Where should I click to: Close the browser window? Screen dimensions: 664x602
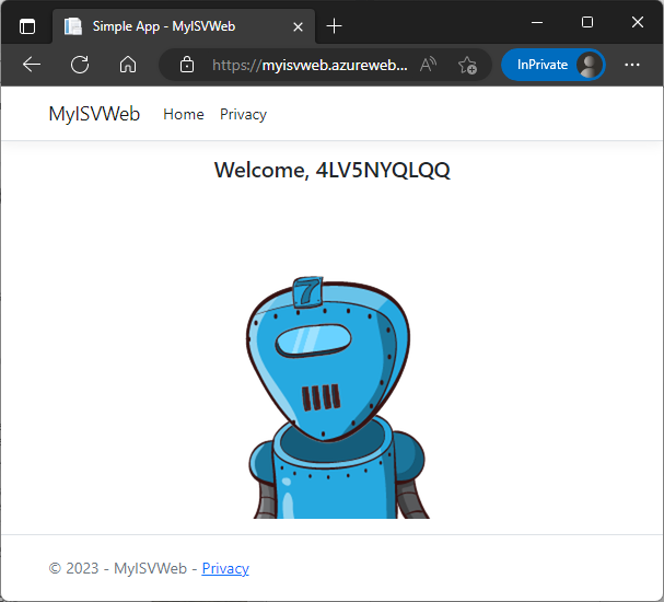[637, 22]
